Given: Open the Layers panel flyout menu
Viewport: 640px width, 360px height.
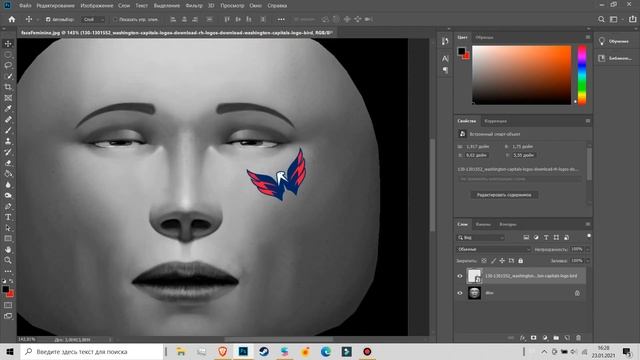Looking at the screenshot, I should click(588, 224).
